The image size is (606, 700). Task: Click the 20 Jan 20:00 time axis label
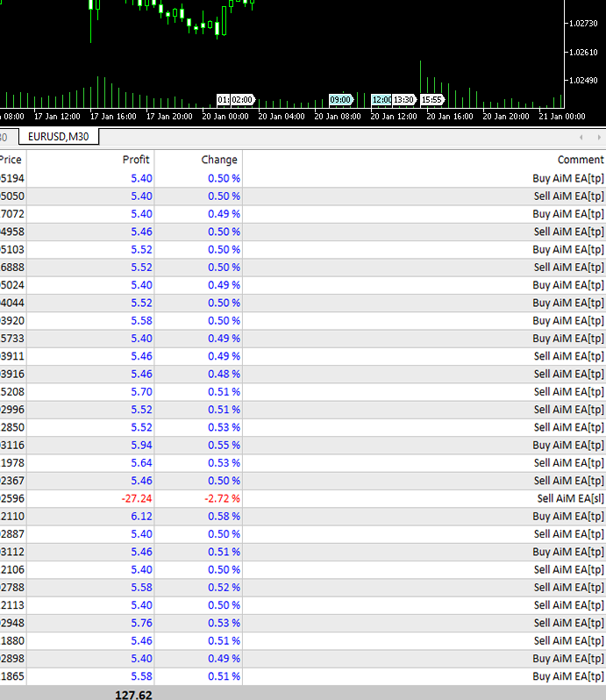pyautogui.click(x=506, y=117)
